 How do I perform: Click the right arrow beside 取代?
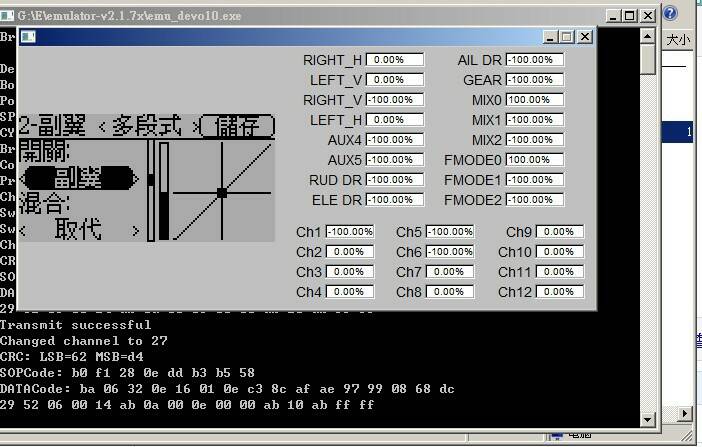pyautogui.click(x=136, y=231)
